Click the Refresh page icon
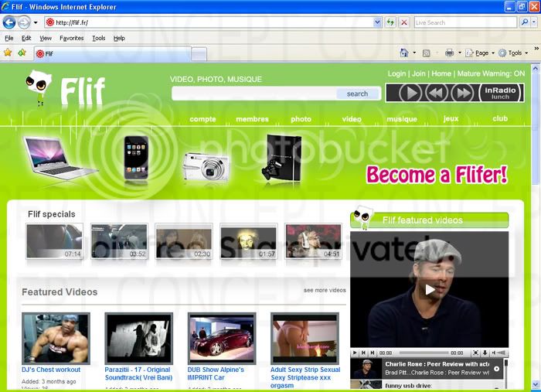The height and width of the screenshot is (392, 541). tap(390, 22)
